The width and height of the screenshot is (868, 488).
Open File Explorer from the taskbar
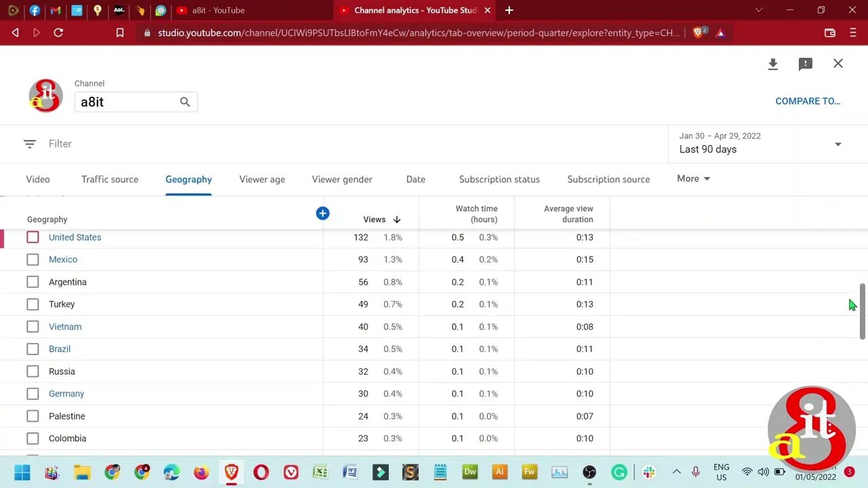(x=82, y=472)
